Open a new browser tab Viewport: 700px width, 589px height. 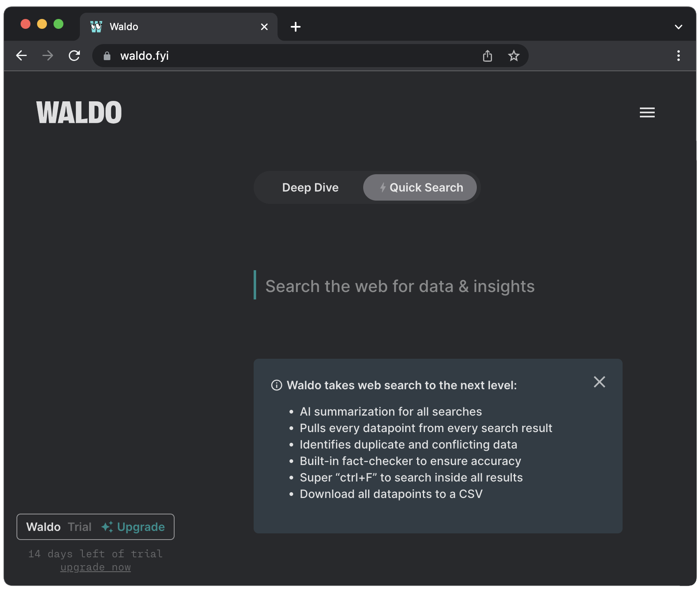point(296,27)
